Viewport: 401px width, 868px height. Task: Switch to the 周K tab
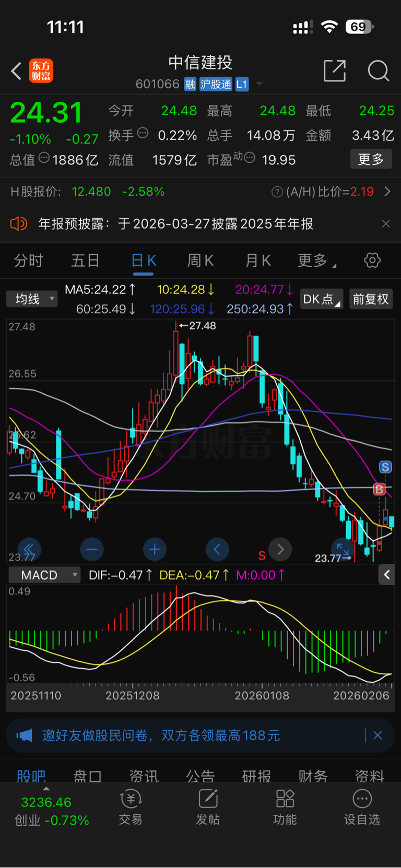click(200, 260)
